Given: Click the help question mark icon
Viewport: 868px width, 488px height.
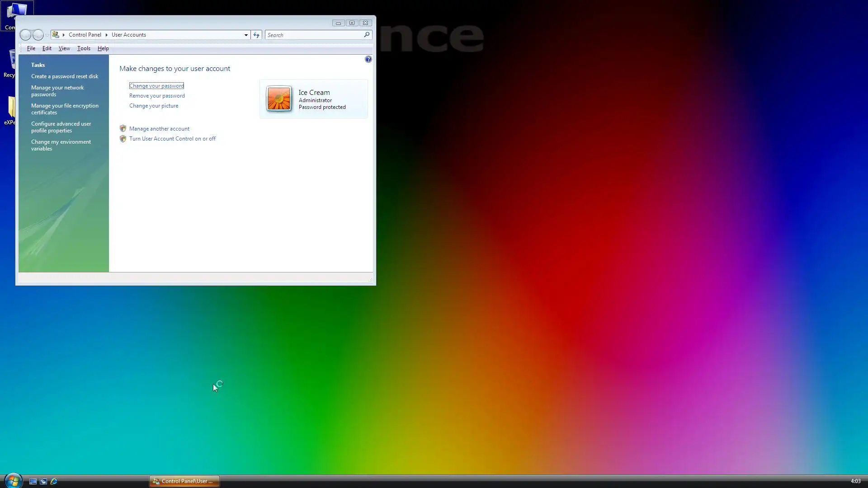Looking at the screenshot, I should (x=368, y=59).
